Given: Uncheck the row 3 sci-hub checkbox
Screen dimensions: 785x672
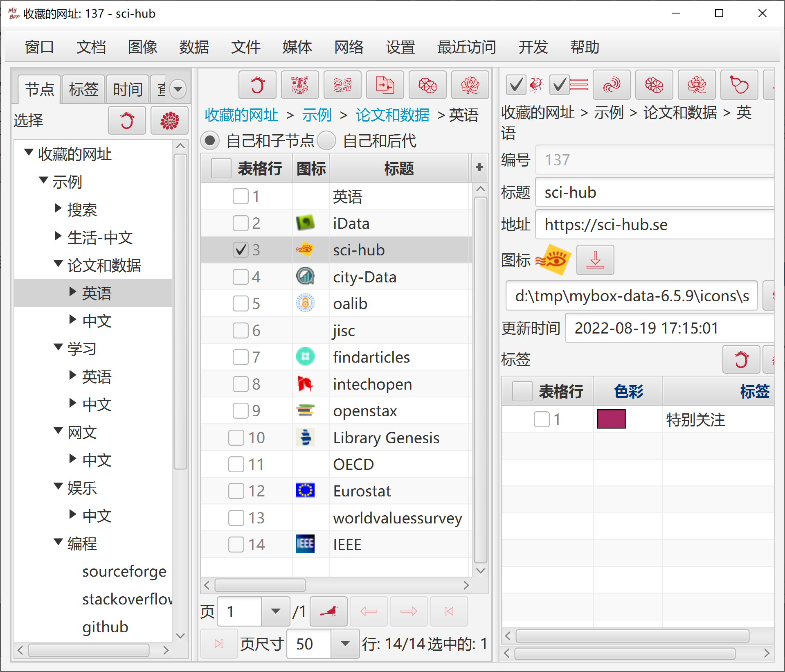Looking at the screenshot, I should point(241,250).
